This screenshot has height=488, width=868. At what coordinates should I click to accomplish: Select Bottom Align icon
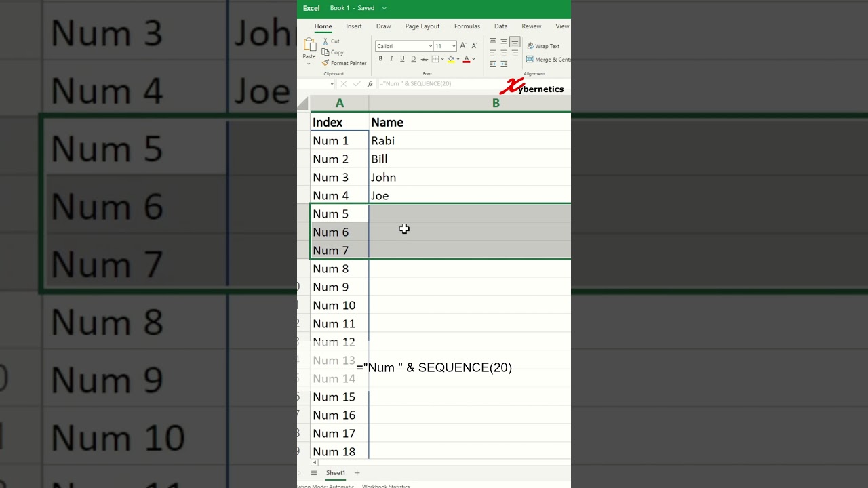[x=515, y=42]
